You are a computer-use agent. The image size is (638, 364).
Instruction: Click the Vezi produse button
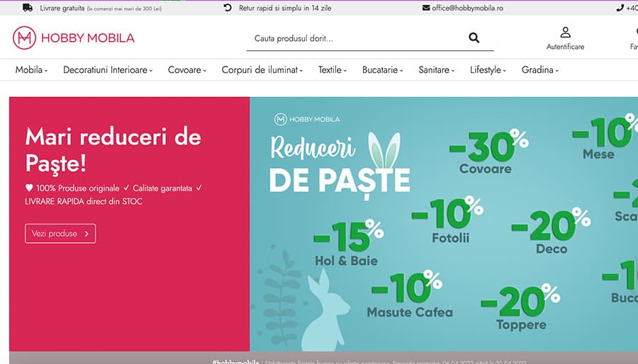60,234
